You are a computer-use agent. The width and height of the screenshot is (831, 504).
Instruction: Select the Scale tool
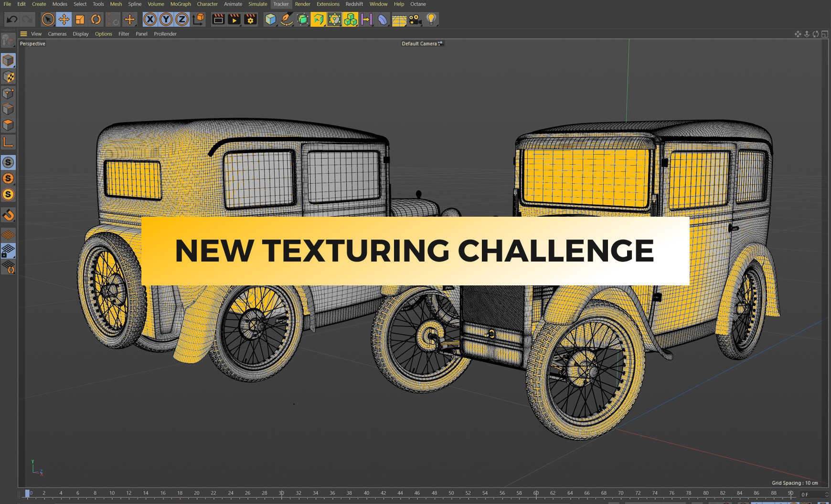click(x=80, y=20)
